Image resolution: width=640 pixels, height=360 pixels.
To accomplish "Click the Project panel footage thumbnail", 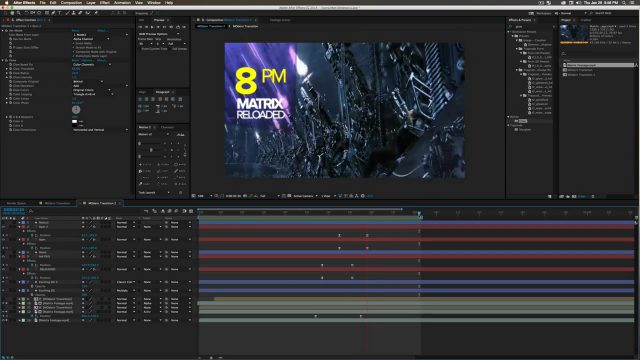I will tap(573, 33).
